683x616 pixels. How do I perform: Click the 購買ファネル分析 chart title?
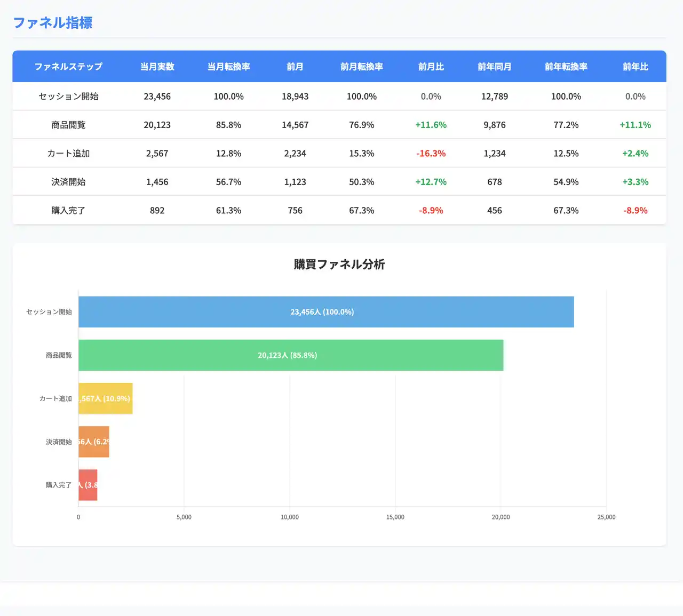[339, 265]
